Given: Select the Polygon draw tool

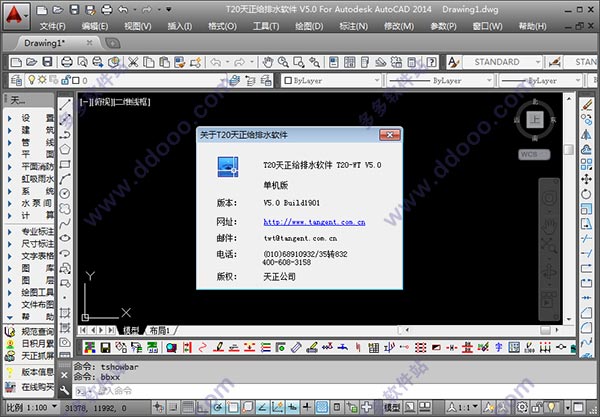Looking at the screenshot, I should pos(65,148).
